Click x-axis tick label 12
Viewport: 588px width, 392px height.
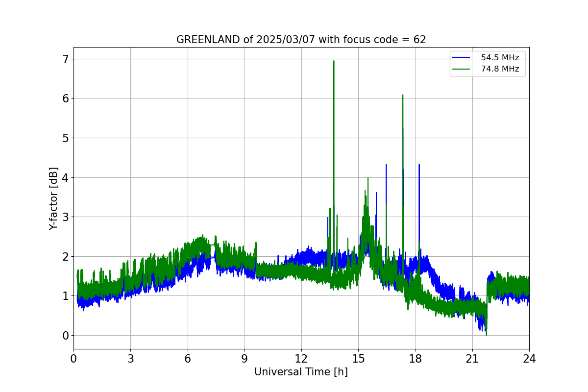pyautogui.click(x=301, y=359)
